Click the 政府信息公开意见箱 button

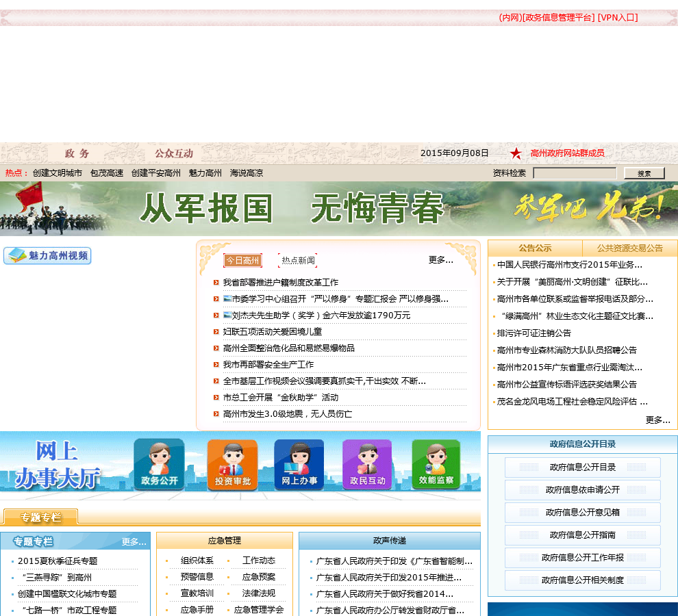click(582, 512)
